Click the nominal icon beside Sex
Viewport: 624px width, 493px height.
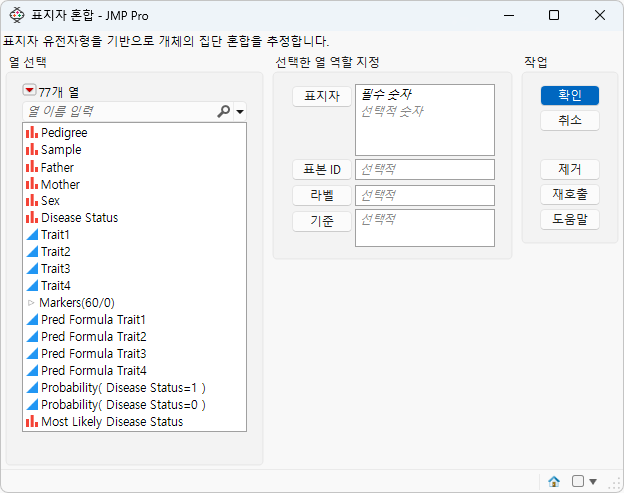32,201
